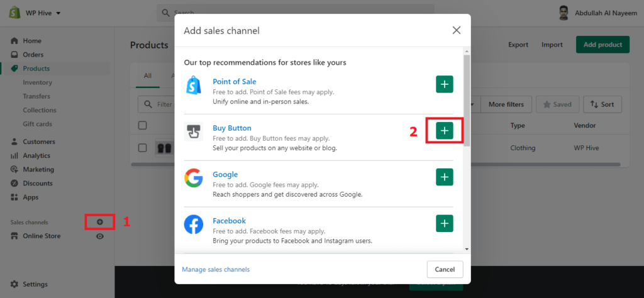This screenshot has width=644, height=298.
Task: Click the Point of Sale title link
Action: click(x=234, y=82)
